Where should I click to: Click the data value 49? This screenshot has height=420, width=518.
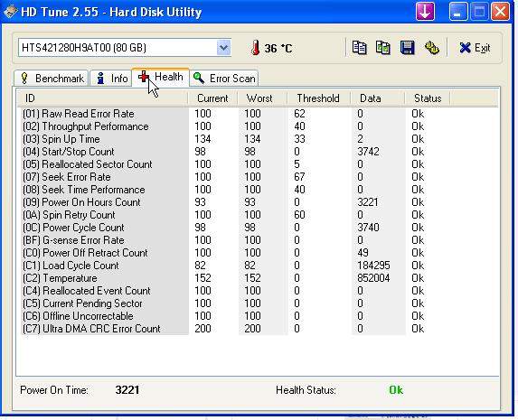point(363,253)
